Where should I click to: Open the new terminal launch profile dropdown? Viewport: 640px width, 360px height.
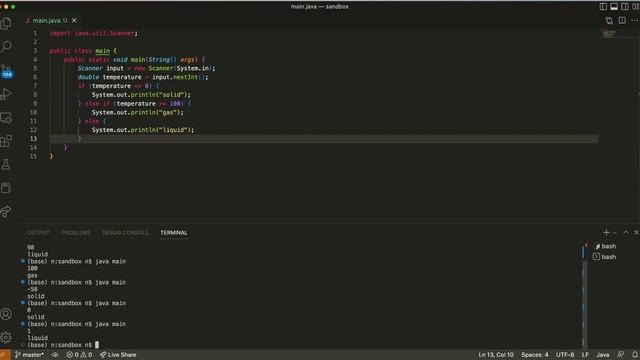click(615, 233)
